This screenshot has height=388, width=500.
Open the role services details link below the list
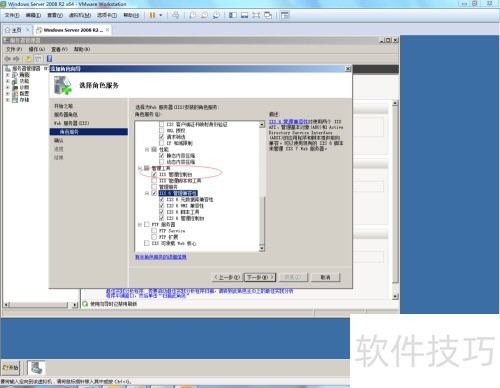pyautogui.click(x=161, y=257)
